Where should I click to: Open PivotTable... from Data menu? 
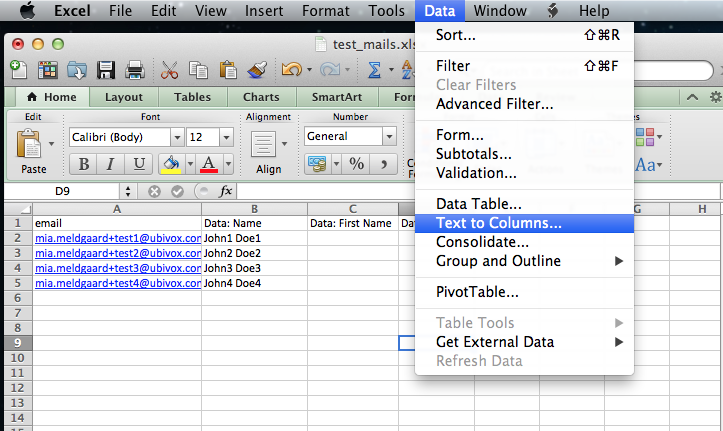pos(524,292)
